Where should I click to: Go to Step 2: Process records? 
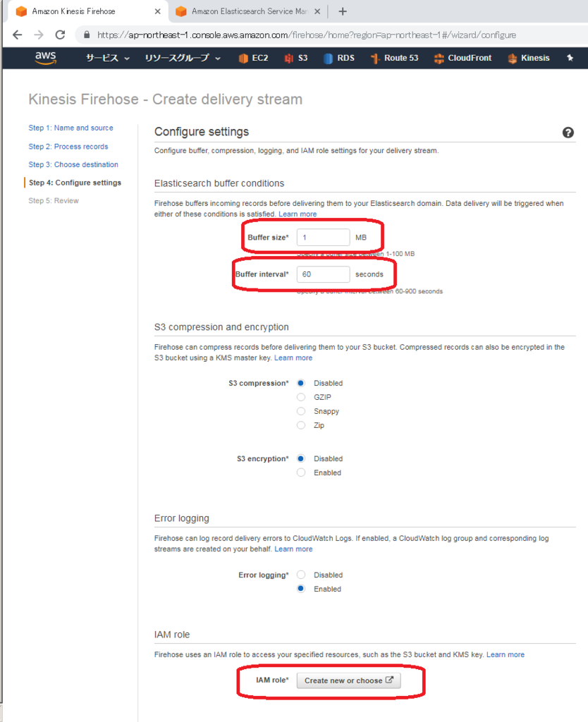pos(68,147)
